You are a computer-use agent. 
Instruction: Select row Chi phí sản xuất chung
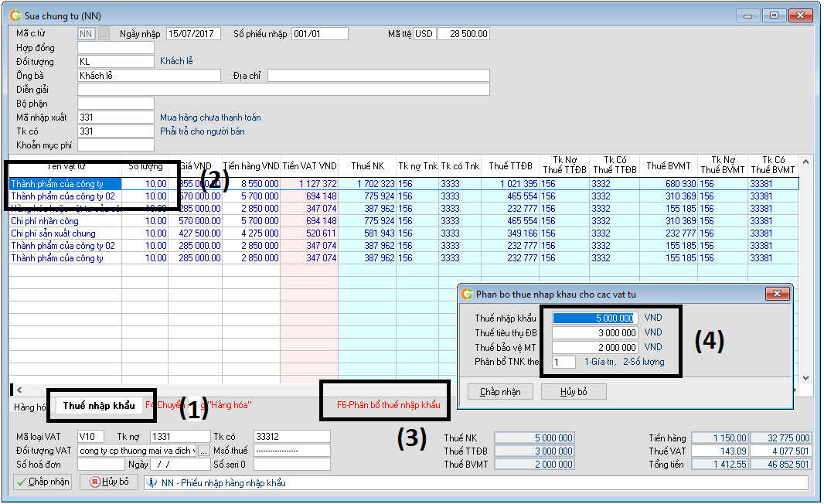tap(403, 233)
